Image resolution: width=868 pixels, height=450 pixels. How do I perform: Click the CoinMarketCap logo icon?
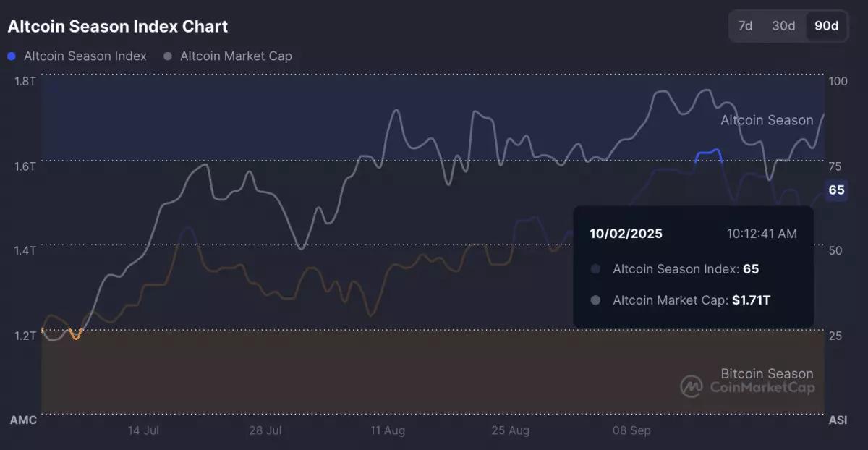692,386
